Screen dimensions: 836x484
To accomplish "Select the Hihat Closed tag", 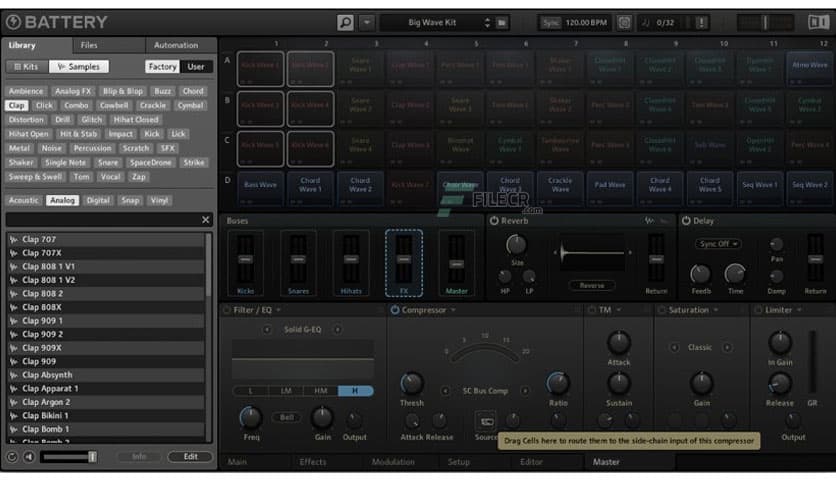I will (x=136, y=120).
